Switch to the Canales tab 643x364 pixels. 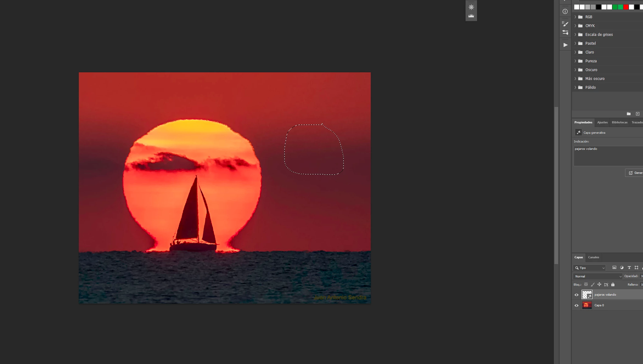pyautogui.click(x=593, y=257)
